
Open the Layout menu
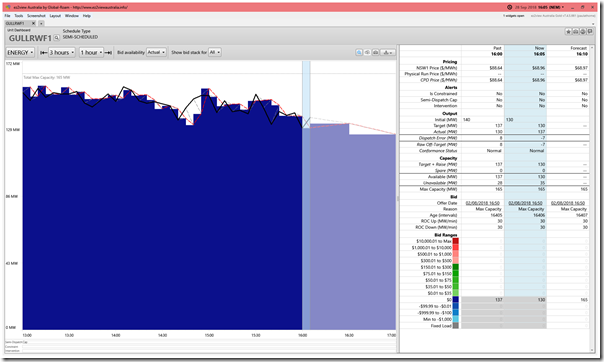point(55,16)
